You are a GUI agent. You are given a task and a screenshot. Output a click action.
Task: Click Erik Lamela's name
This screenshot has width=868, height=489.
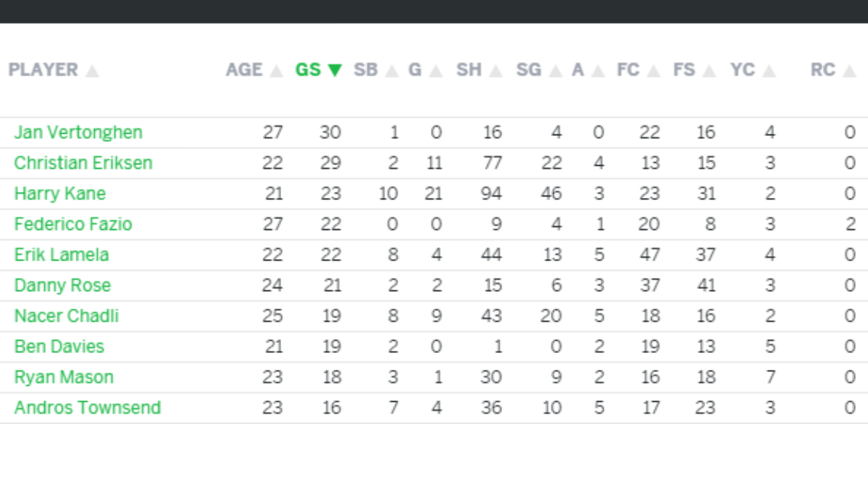pos(61,254)
